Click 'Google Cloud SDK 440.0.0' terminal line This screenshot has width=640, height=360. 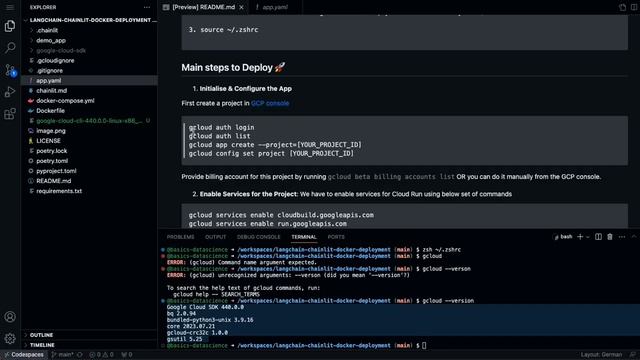205,307
